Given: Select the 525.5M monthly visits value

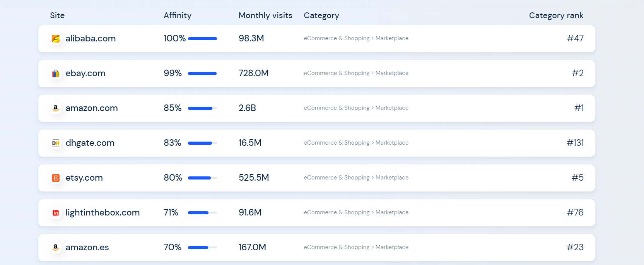Looking at the screenshot, I should tap(254, 178).
